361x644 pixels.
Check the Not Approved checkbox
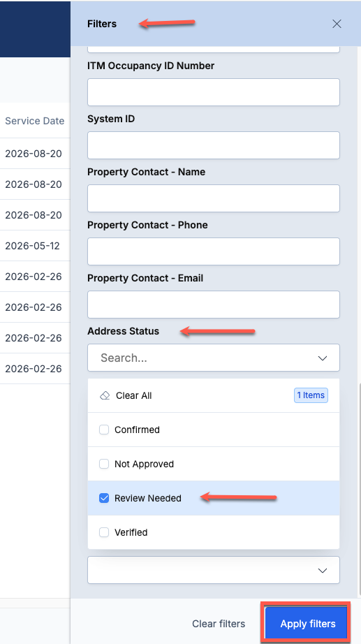(104, 464)
